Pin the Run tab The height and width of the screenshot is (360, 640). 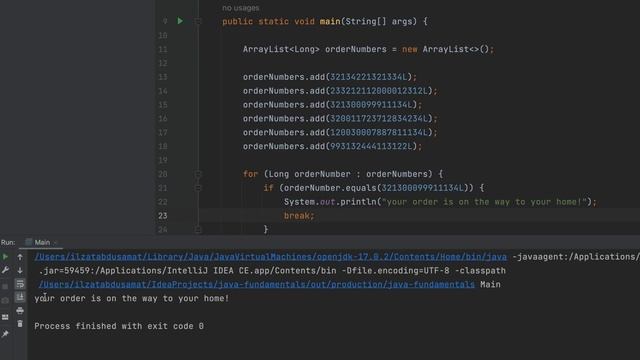pyautogui.click(x=5, y=334)
